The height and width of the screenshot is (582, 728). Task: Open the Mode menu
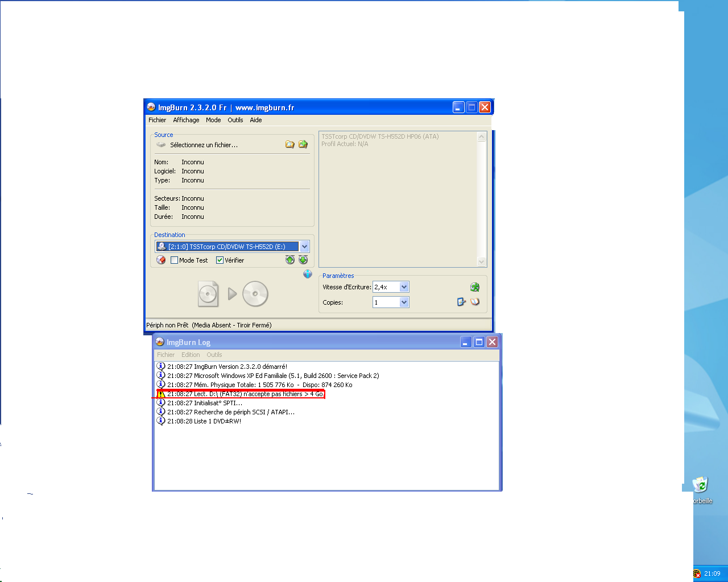tap(213, 120)
